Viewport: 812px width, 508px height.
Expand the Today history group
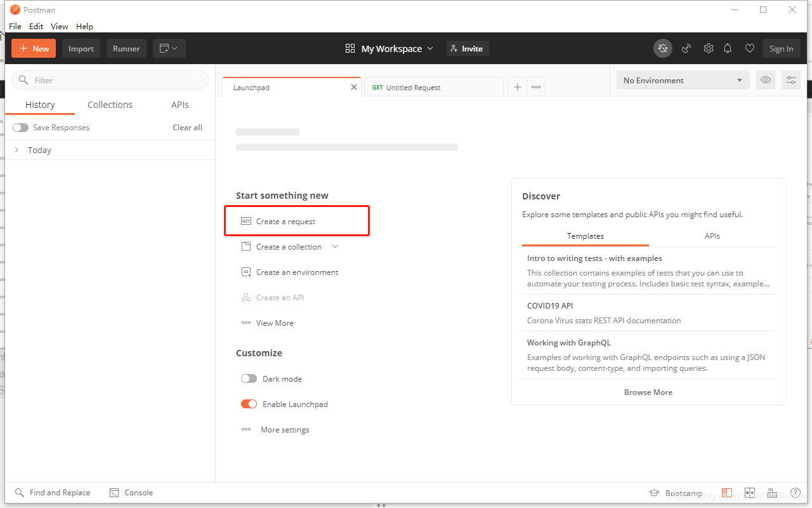coord(110,150)
